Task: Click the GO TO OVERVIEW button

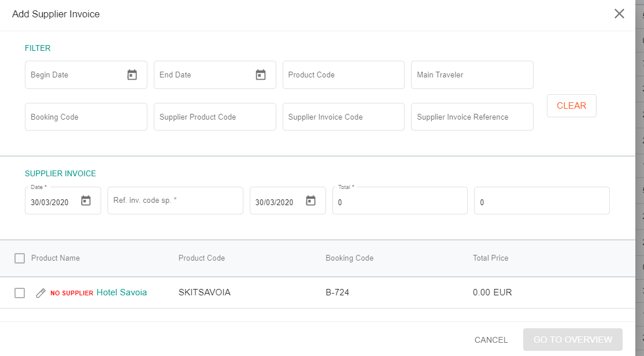Action: click(572, 340)
